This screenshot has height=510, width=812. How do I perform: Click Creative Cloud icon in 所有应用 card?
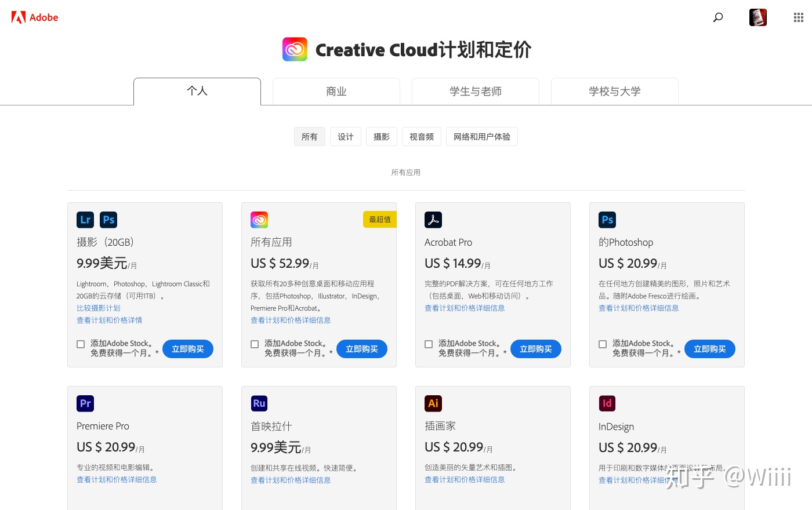[259, 220]
